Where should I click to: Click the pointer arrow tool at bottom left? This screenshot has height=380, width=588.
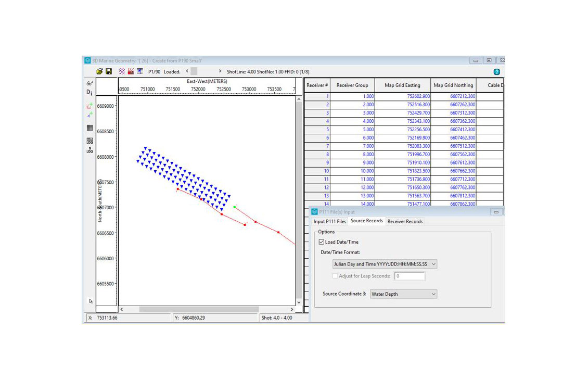coord(91,301)
